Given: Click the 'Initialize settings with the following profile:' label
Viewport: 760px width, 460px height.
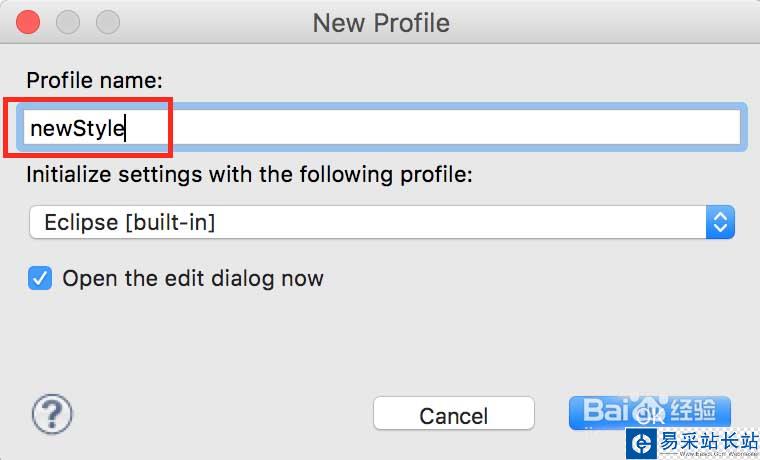Looking at the screenshot, I should pos(249,174).
